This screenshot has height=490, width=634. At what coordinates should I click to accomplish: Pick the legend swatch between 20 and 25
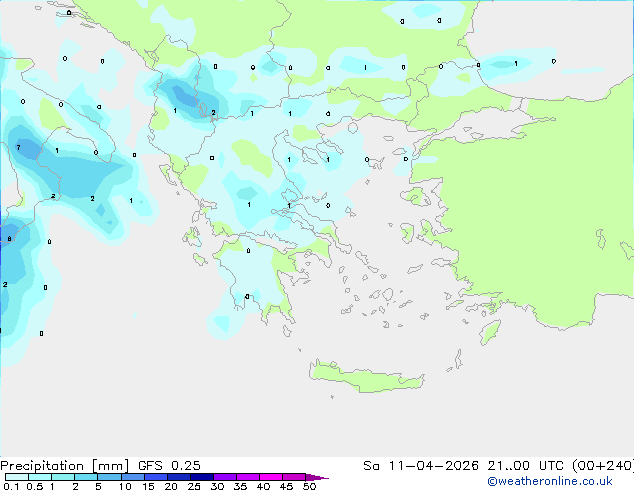click(x=179, y=477)
